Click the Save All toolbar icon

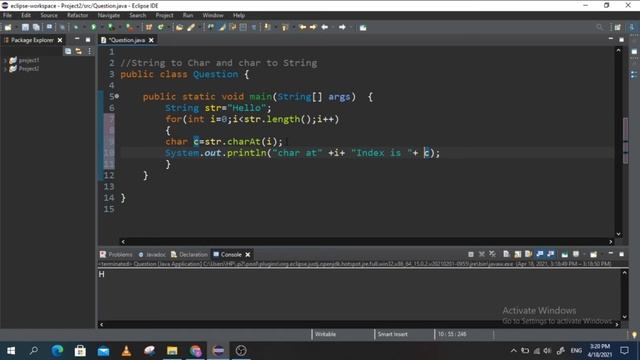(x=36, y=27)
